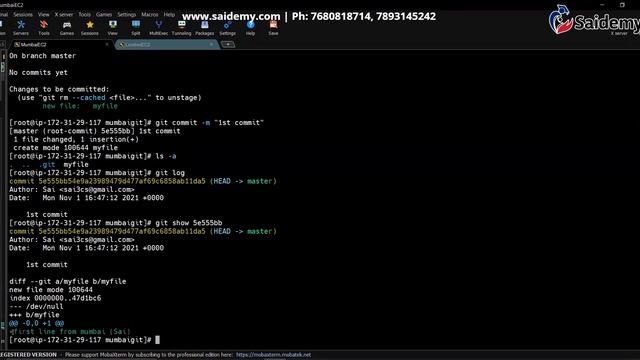Image resolution: width=640 pixels, height=360 pixels.
Task: Open the X server menu
Action: coord(64,14)
